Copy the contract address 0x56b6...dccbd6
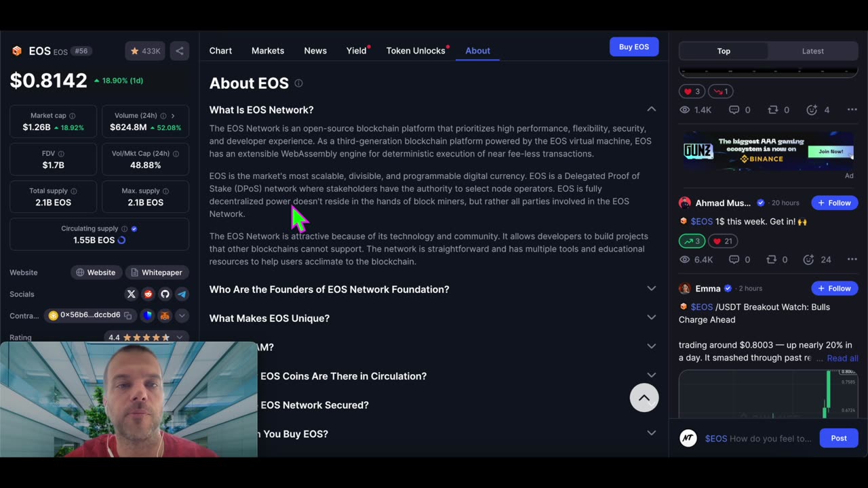Screen dimensions: 868x488 click(x=127, y=316)
